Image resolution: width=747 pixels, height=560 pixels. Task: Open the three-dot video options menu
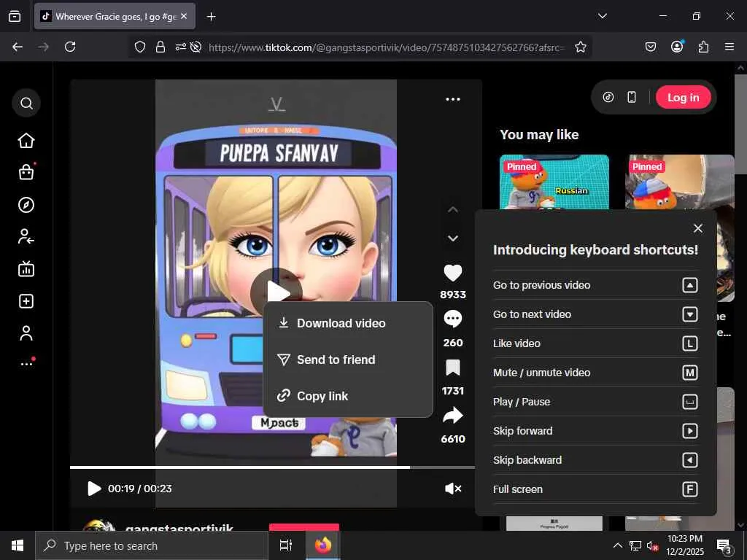pyautogui.click(x=453, y=99)
